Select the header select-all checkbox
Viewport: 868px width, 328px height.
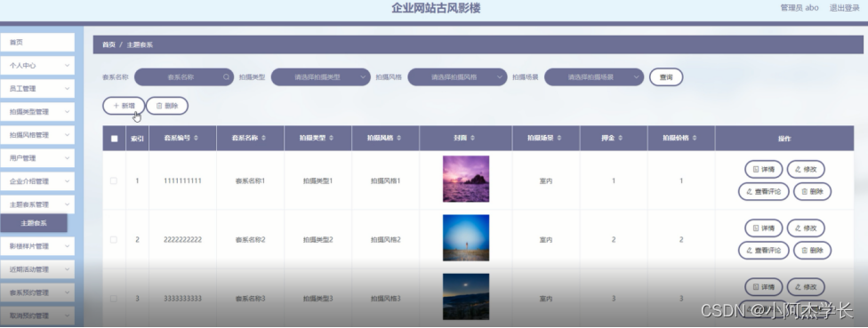tap(114, 139)
